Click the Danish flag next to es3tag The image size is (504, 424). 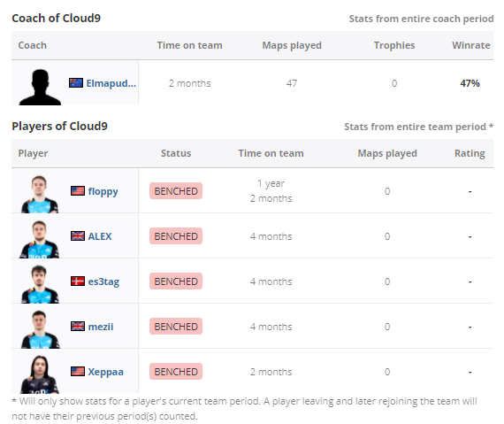[78, 281]
